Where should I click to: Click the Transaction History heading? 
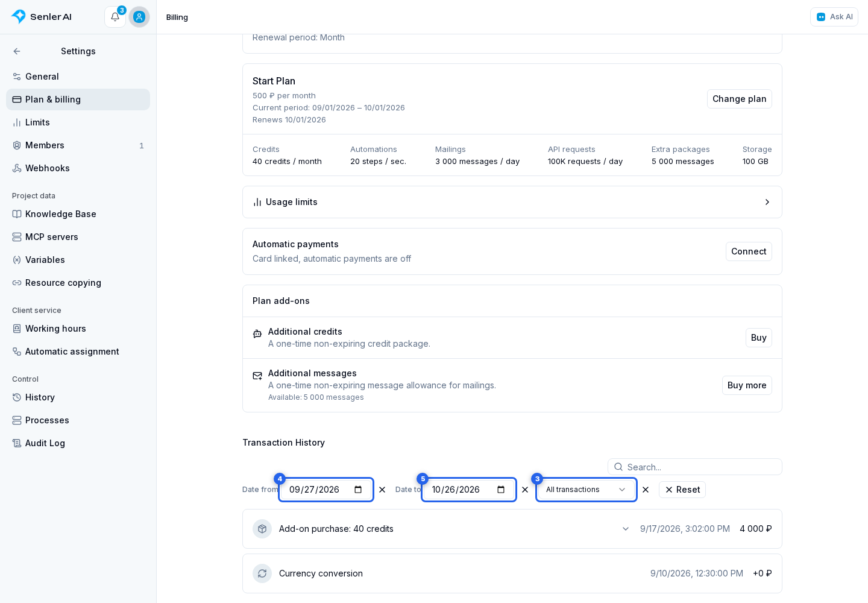coord(283,443)
